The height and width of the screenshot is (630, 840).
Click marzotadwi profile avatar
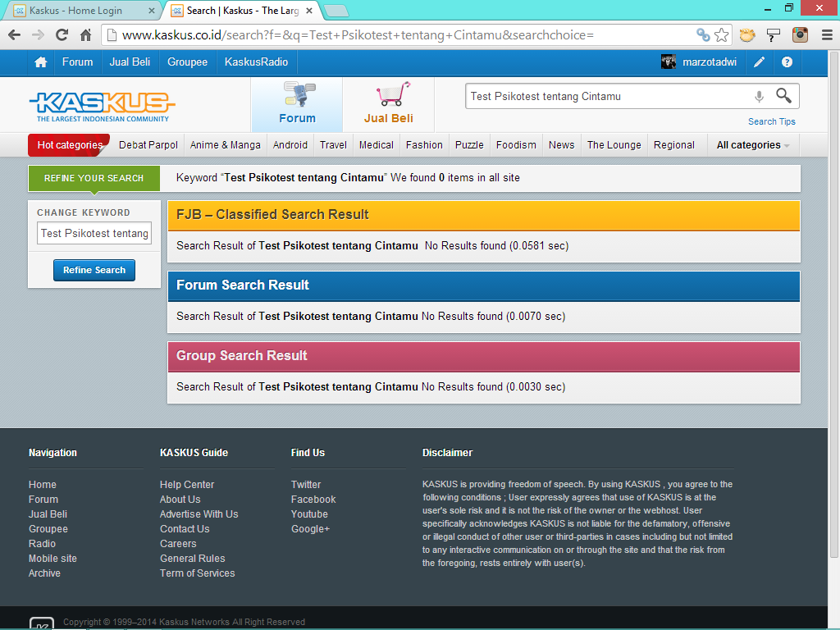click(x=668, y=62)
